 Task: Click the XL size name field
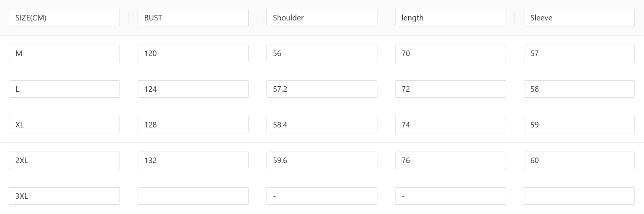(64, 125)
